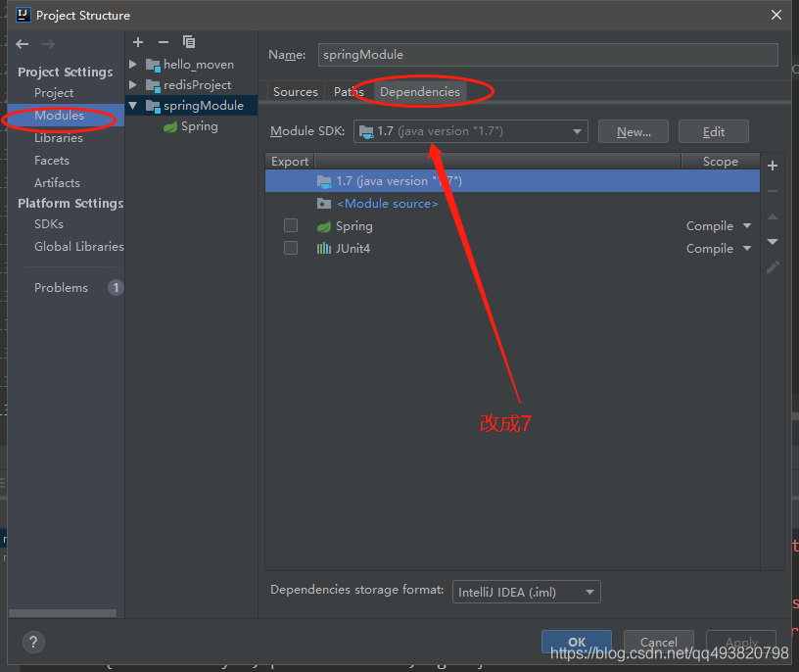Open help with the question mark icon
The width and height of the screenshot is (799, 672).
click(x=33, y=643)
